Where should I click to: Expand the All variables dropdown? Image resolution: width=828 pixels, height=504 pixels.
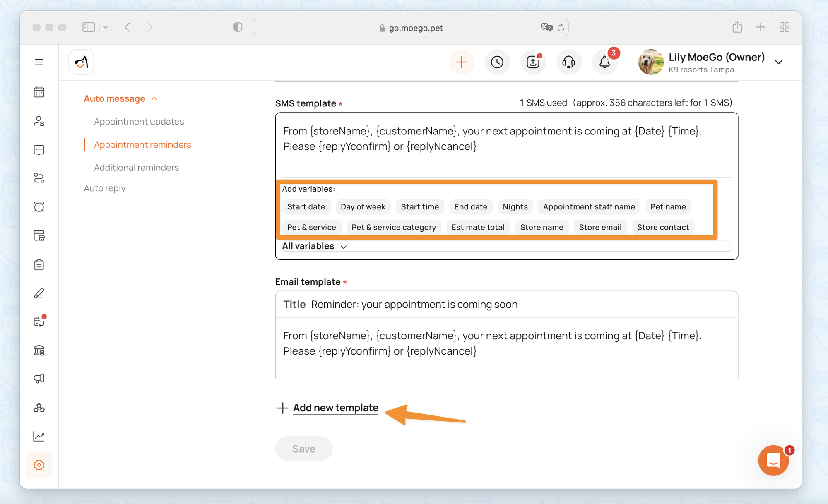pos(314,246)
